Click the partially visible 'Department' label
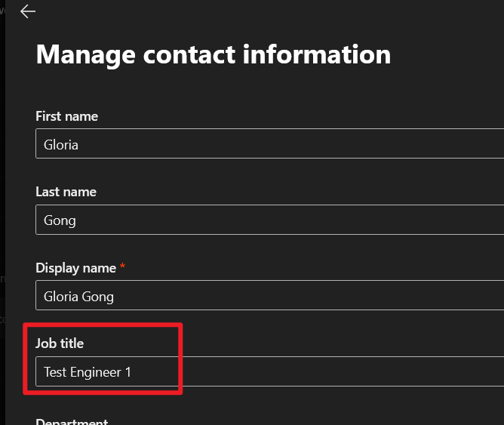504x425 pixels. 72,422
